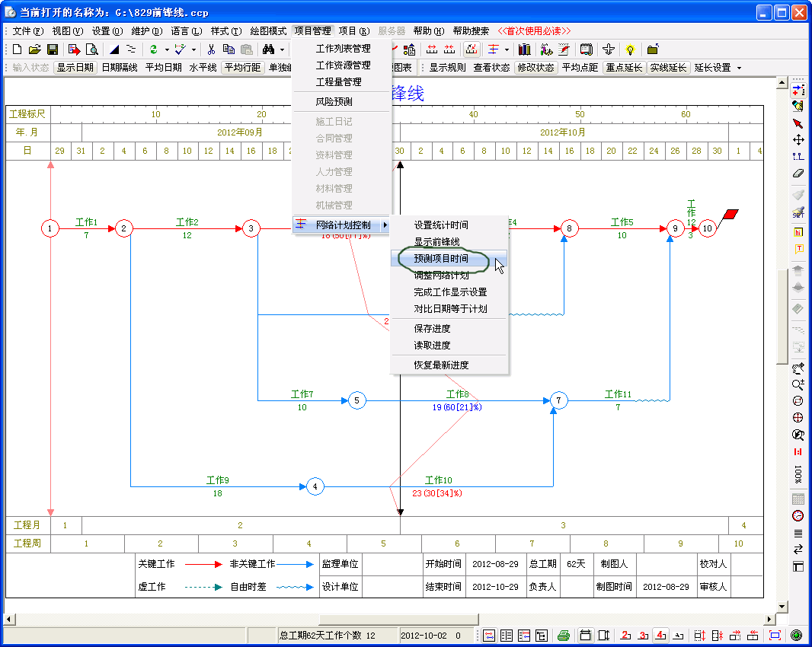Expand the 网络计划控制 submenu
Image resolution: width=812 pixels, height=647 pixels.
[x=343, y=225]
